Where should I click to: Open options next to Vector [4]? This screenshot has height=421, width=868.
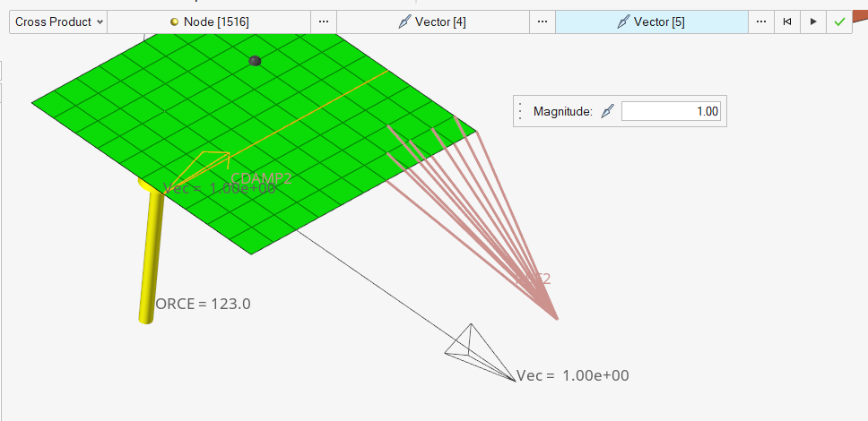click(x=542, y=21)
